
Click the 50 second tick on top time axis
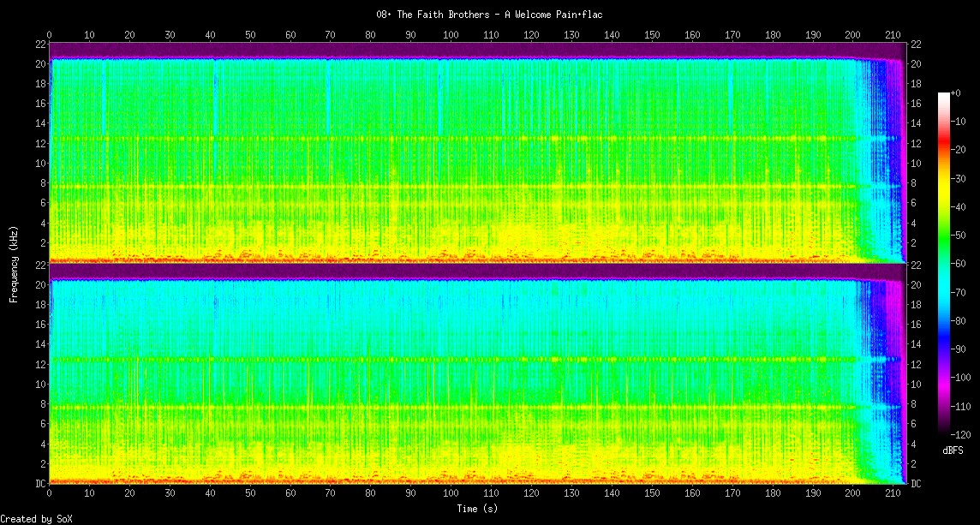tap(250, 35)
